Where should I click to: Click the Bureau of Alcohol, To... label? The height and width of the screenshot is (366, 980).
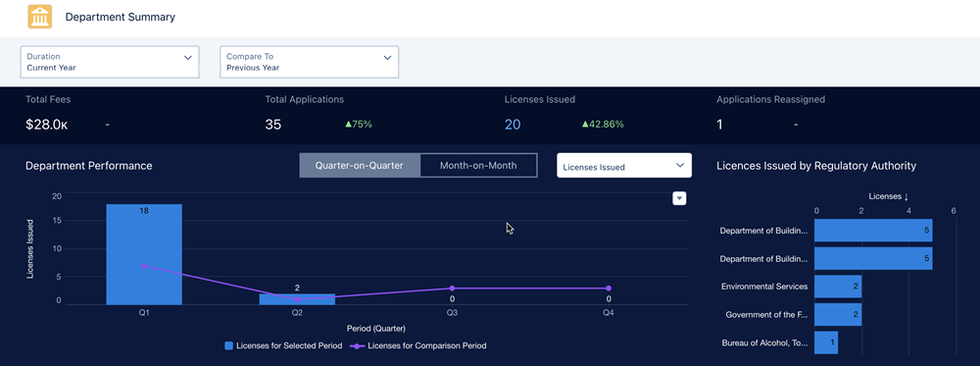(x=764, y=342)
